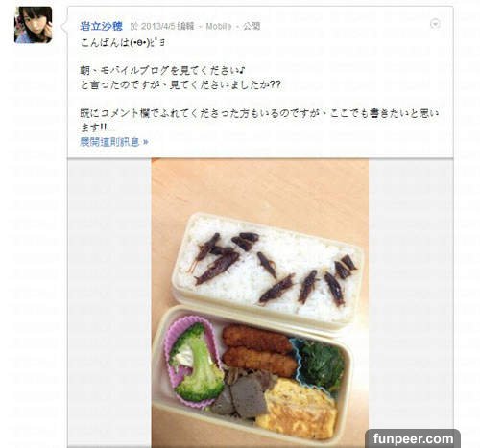Viewport: 480px width, 448px height.
Task: Click the こんばんは greeting line
Action: (123, 42)
